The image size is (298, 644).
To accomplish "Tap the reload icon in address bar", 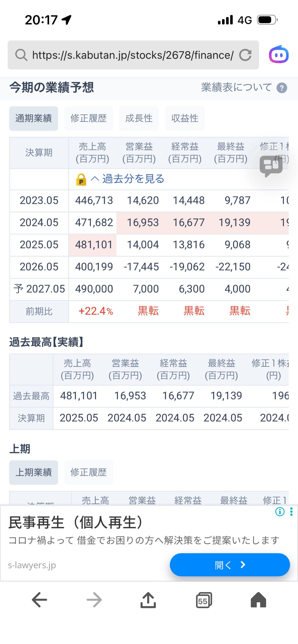I will tap(245, 55).
